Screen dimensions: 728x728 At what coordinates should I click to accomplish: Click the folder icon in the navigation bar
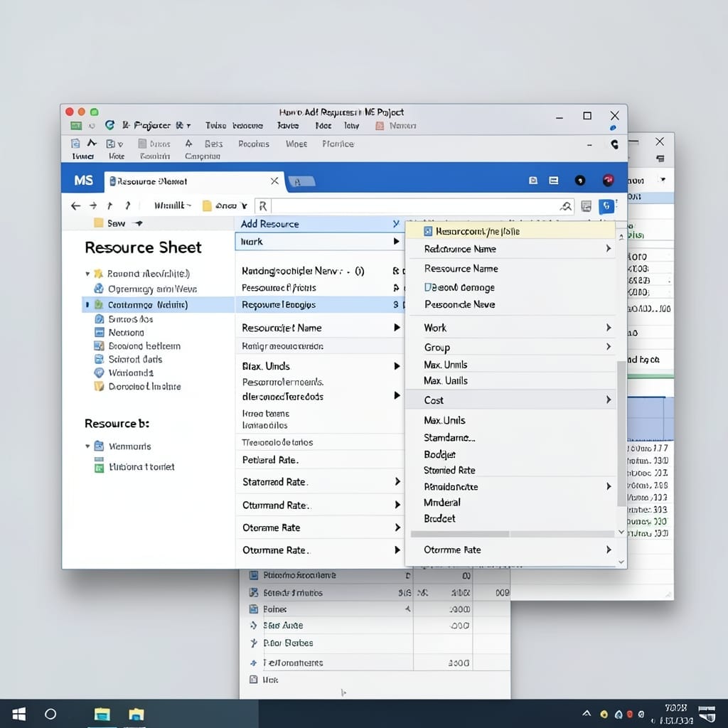point(207,205)
